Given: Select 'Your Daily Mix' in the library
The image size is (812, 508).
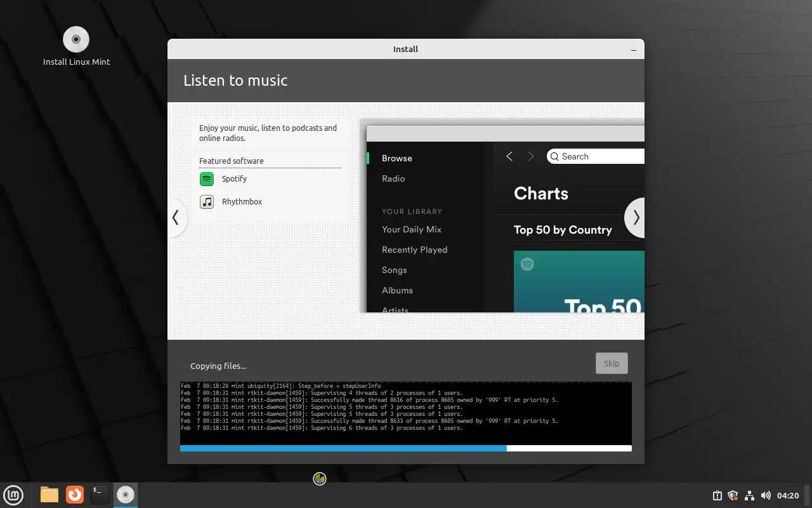Looking at the screenshot, I should [x=412, y=230].
